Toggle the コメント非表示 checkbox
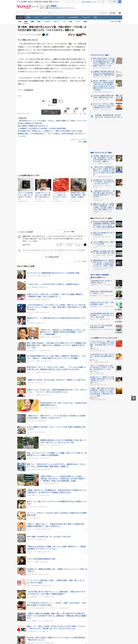Viewport: 138px width, 644px height. coord(75,261)
